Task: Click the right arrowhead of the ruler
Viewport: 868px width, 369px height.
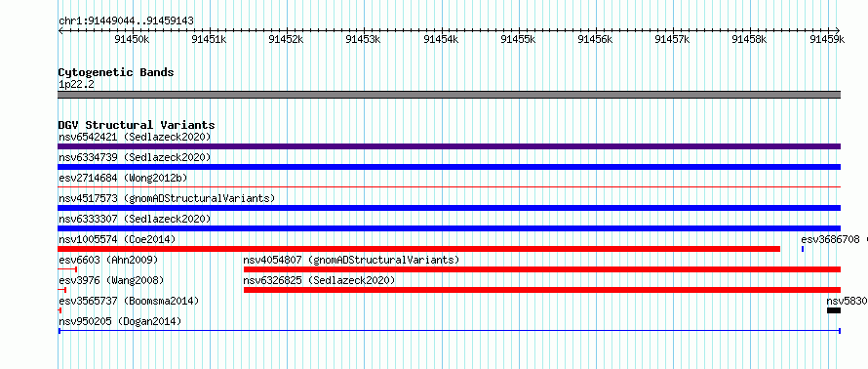Action: tap(838, 30)
